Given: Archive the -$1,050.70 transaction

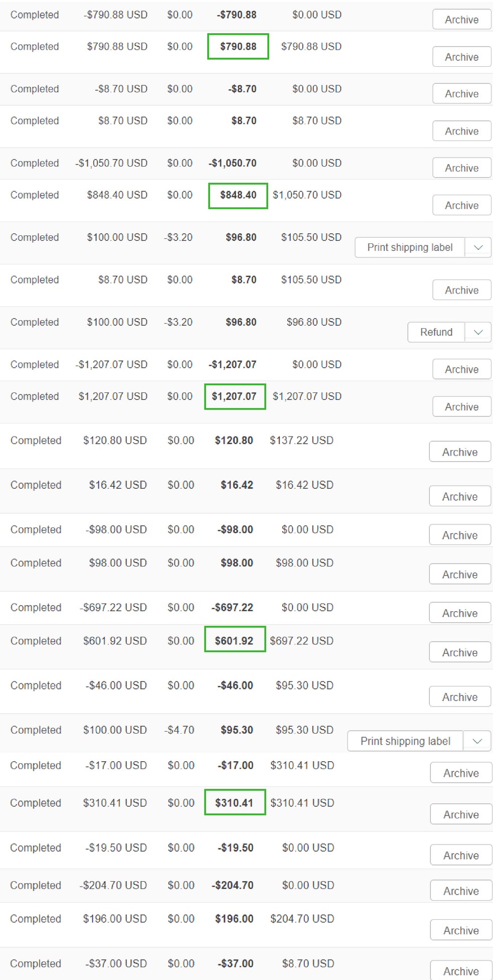Looking at the screenshot, I should coord(462,168).
